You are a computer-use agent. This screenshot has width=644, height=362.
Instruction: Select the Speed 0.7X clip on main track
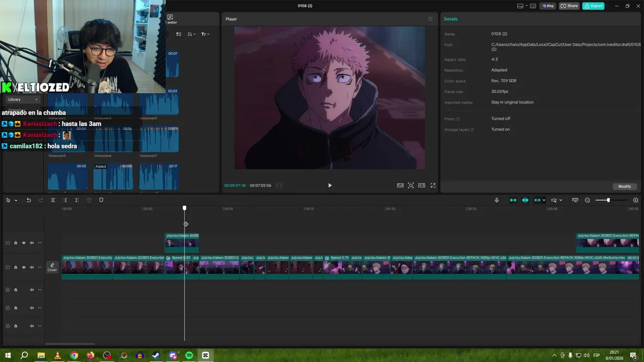click(x=337, y=267)
